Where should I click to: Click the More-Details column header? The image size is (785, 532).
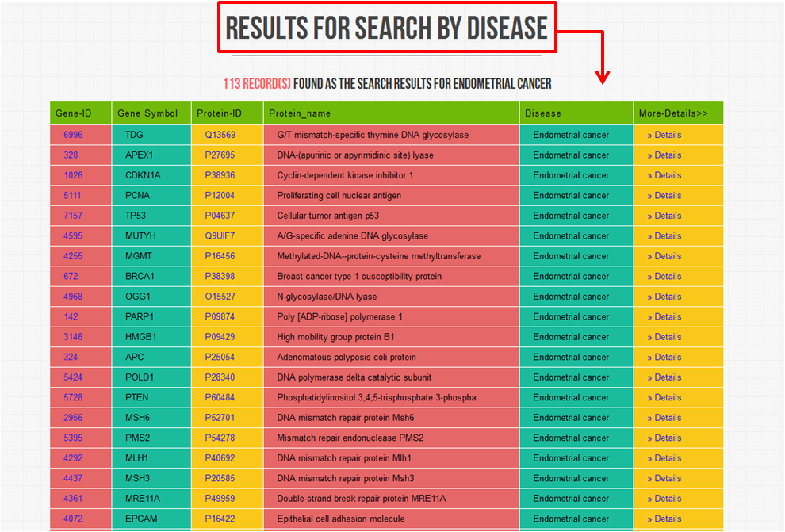pyautogui.click(x=673, y=113)
